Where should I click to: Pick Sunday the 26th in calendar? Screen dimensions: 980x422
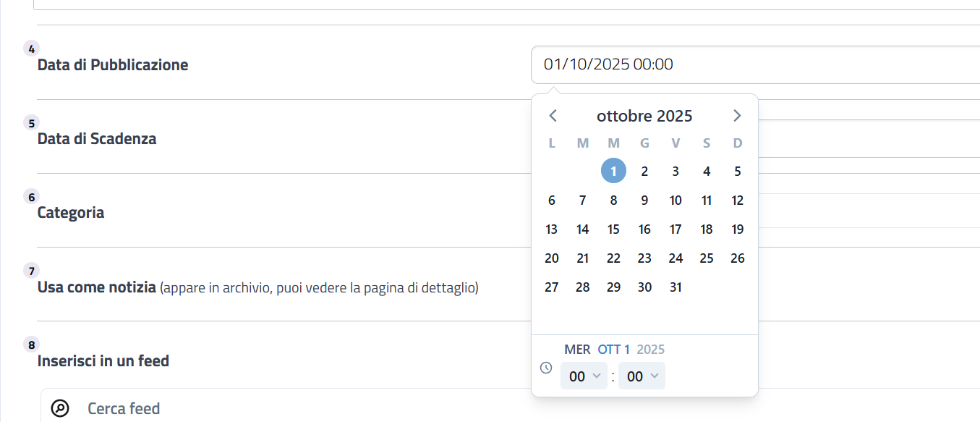(738, 258)
